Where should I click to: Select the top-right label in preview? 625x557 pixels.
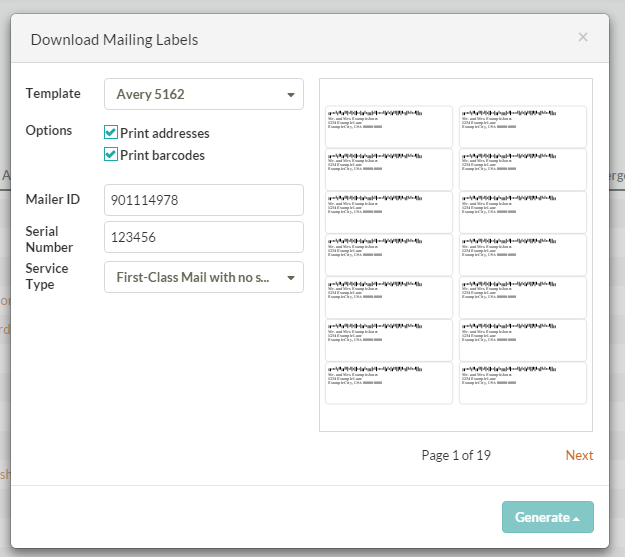click(x=522, y=127)
